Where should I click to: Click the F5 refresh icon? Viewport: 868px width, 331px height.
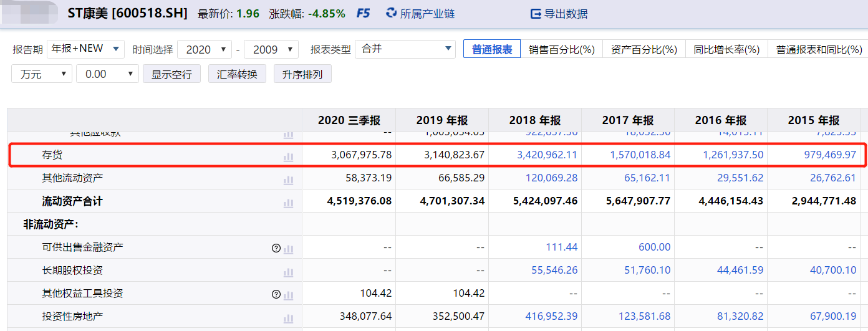tap(363, 13)
